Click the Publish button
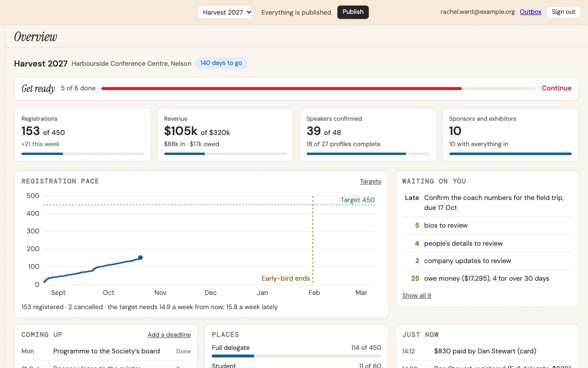588x368 pixels. click(353, 12)
